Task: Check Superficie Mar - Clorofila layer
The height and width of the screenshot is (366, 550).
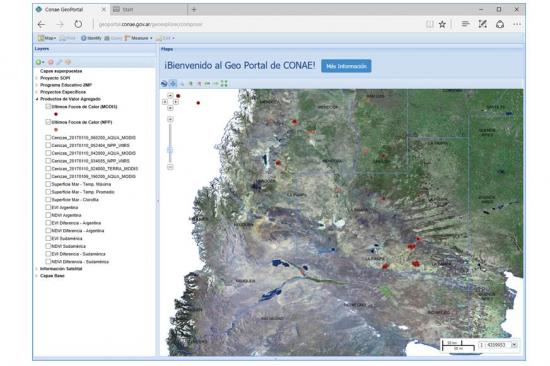Action: (48, 200)
